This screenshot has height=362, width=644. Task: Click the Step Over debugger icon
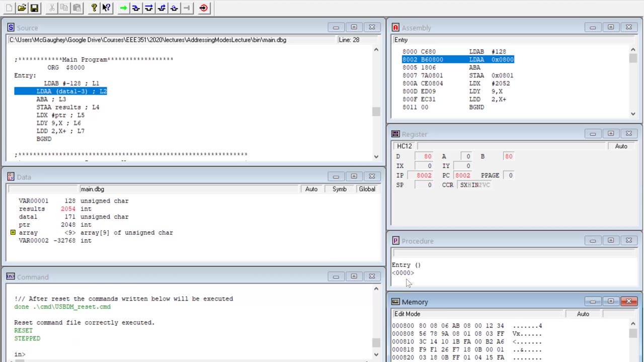pos(148,8)
